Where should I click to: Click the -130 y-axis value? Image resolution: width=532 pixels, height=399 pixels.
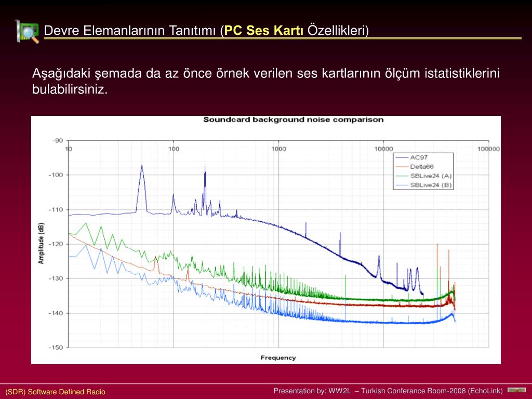56,278
